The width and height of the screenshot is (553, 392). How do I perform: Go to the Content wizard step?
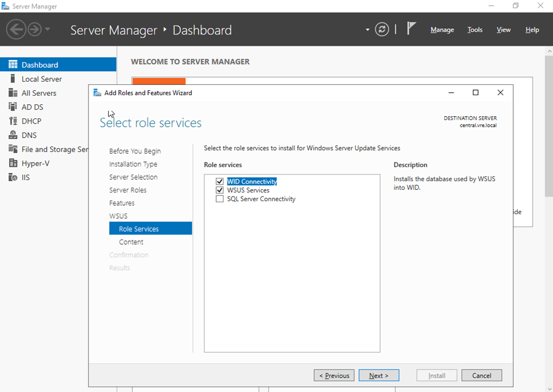pos(131,242)
